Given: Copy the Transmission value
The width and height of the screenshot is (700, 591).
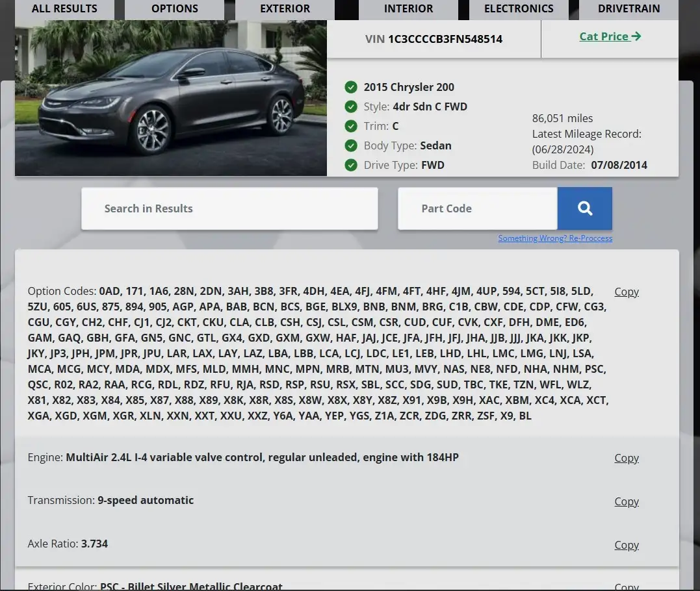Looking at the screenshot, I should click(627, 501).
